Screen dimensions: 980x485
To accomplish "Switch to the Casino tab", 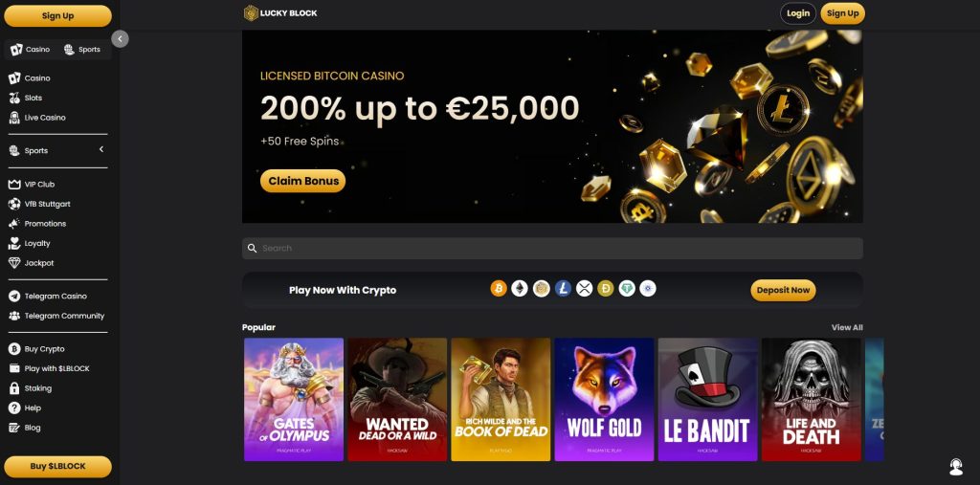I will (x=30, y=50).
